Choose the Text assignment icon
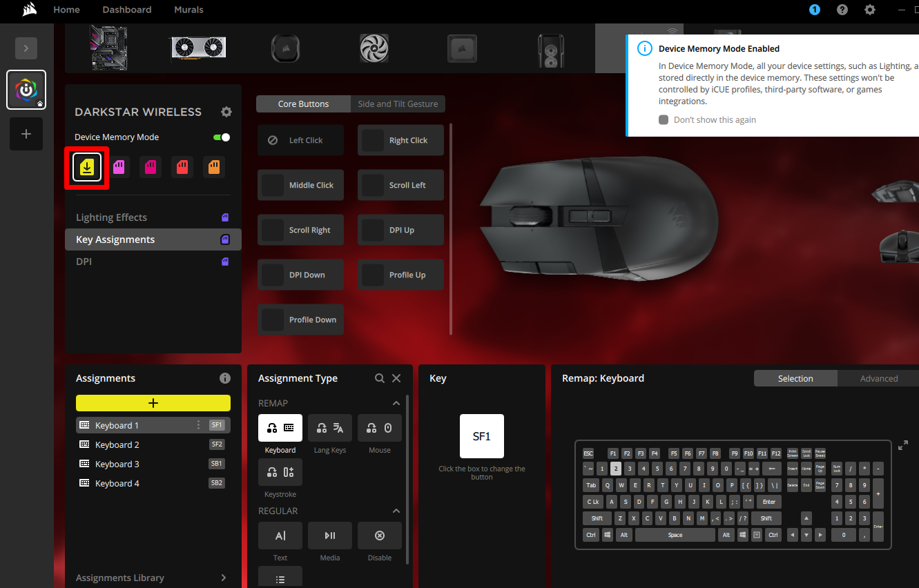Screen dimensions: 919x588 (x=280, y=535)
